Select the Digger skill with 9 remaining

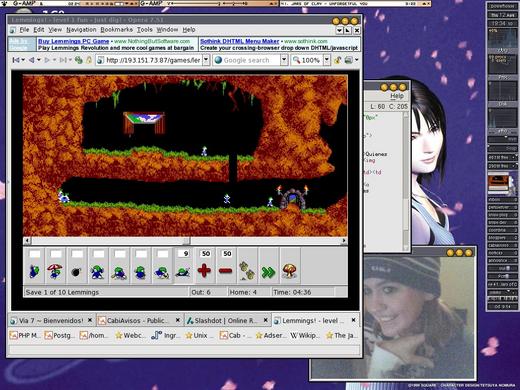tap(184, 266)
